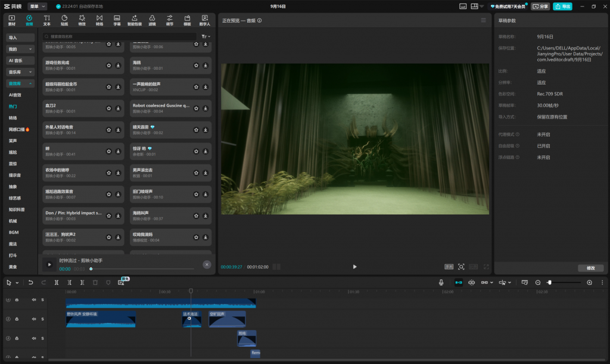Image resolution: width=610 pixels, height=364 pixels.
Task: Toggle the main track magnet snapping
Action: click(458, 282)
